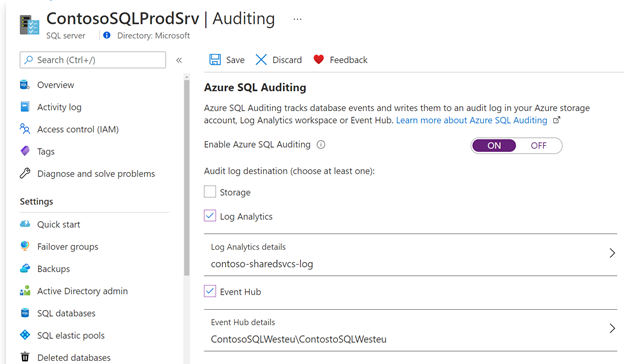Click the SQL server resource icon beside title
Image resolution: width=624 pixels, height=364 pixels.
point(29,25)
